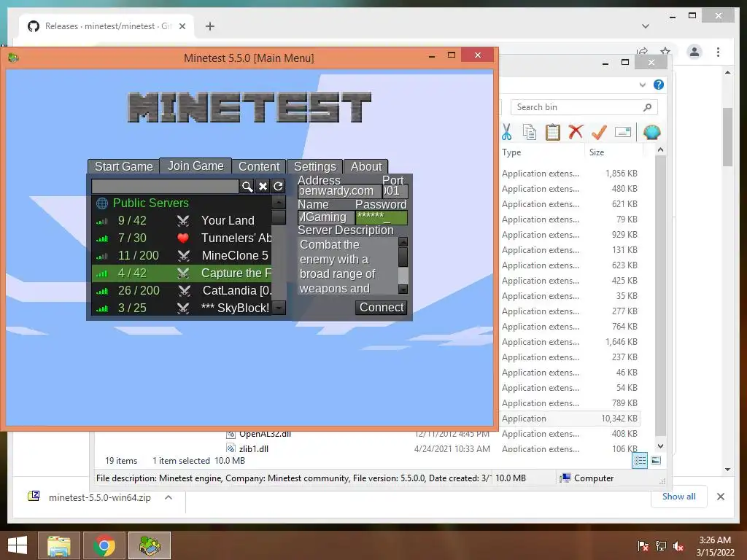This screenshot has width=747, height=560.
Task: Switch to the Start Game tab
Action: coord(123,167)
